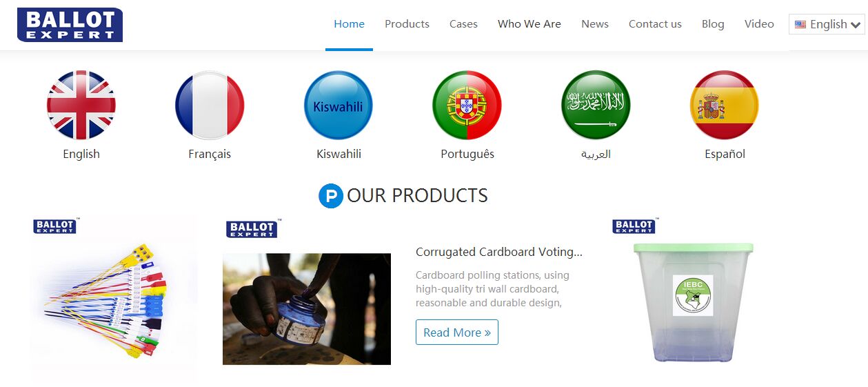The width and height of the screenshot is (868, 387).
Task: Open the indelible ink bottle image
Action: [307, 309]
